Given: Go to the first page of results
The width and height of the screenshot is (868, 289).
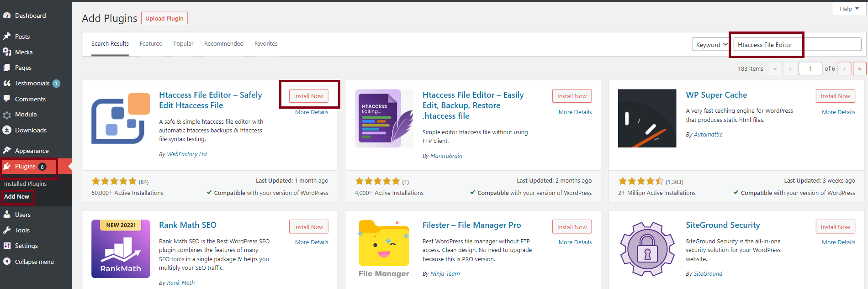Looking at the screenshot, I should click(x=775, y=68).
